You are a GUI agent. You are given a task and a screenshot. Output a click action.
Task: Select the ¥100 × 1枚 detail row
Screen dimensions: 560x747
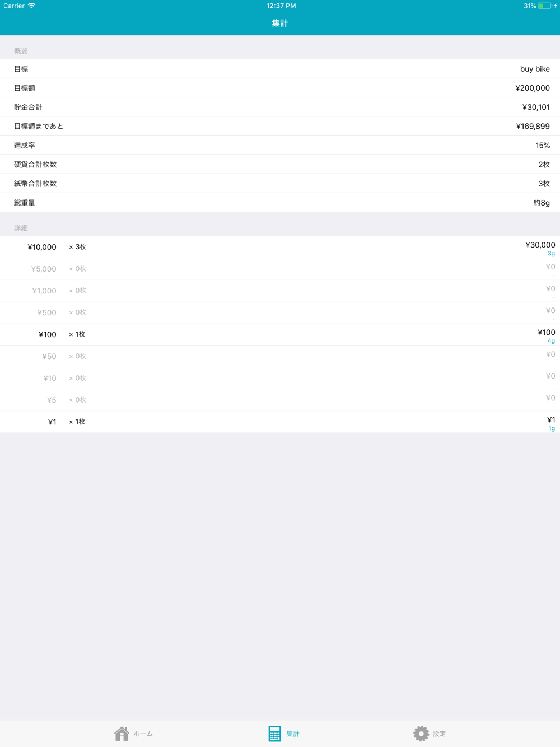coord(280,334)
